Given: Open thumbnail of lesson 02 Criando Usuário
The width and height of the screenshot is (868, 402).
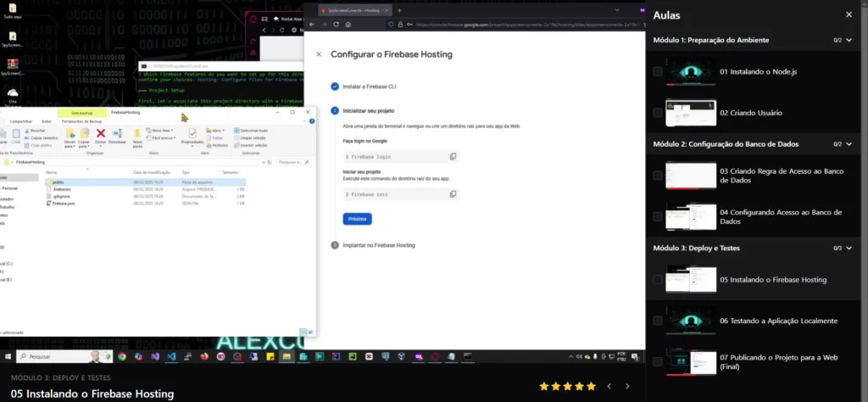Looking at the screenshot, I should coord(690,113).
